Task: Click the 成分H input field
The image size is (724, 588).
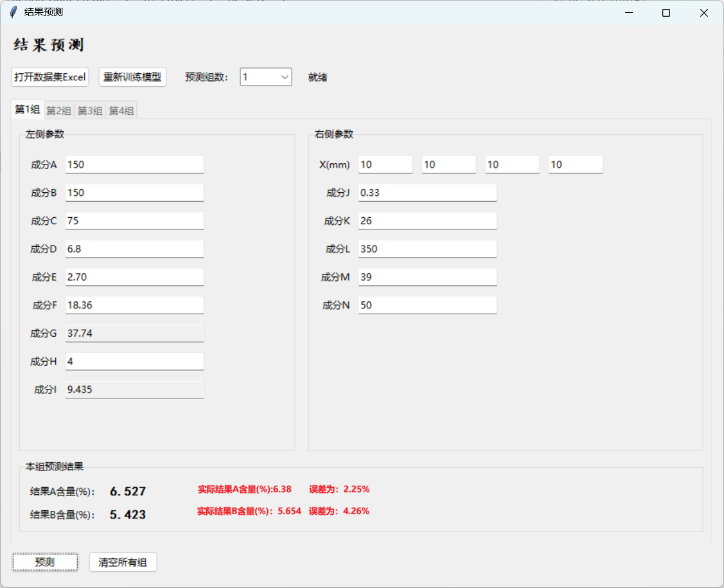Action: [x=134, y=361]
